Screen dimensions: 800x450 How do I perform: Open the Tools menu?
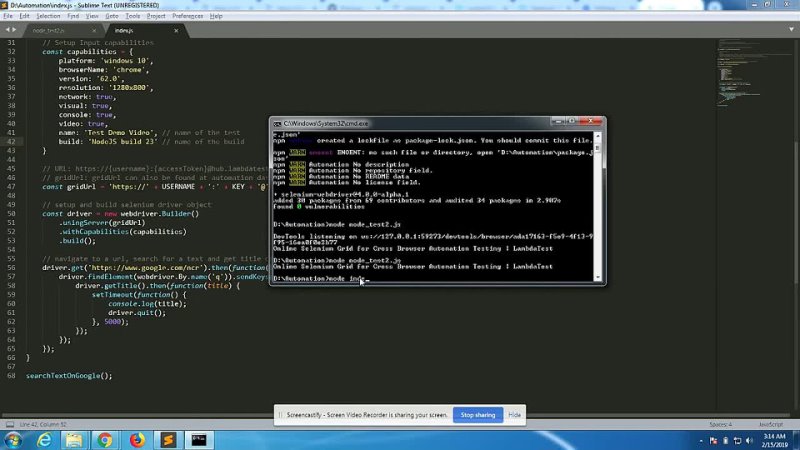coord(133,16)
